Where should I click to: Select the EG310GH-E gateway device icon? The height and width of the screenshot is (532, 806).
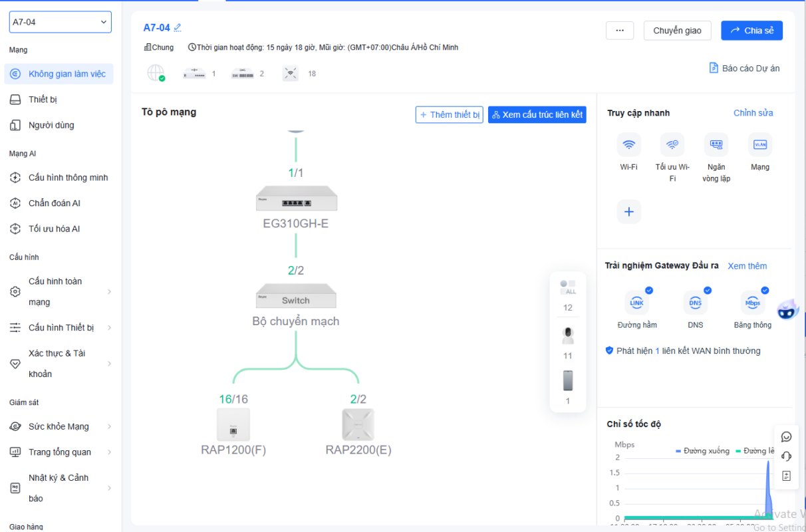coord(296,199)
